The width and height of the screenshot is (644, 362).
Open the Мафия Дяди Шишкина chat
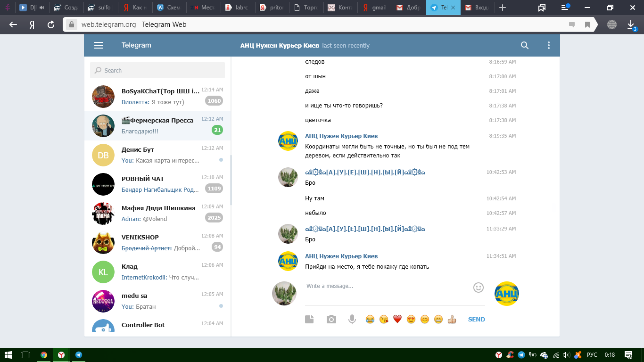pos(157,213)
